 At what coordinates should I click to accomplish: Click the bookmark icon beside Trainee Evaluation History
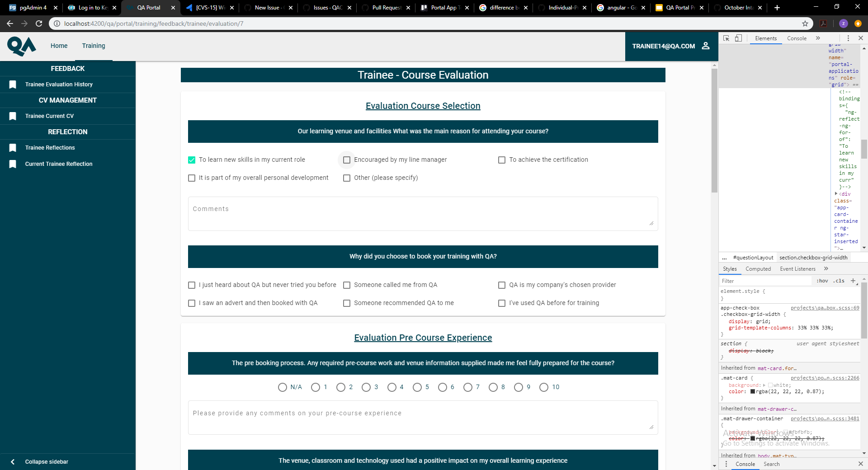[13, 85]
